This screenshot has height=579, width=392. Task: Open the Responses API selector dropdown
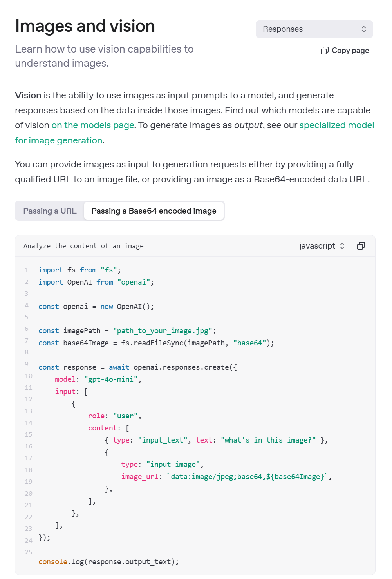pos(314,29)
